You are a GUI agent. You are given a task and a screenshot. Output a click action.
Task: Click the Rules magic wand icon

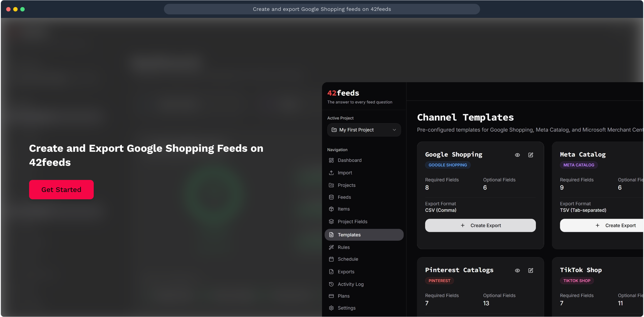coord(331,247)
